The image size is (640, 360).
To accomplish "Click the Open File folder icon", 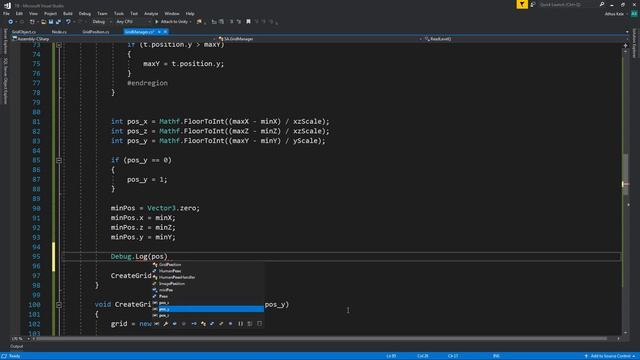I will tap(43, 22).
